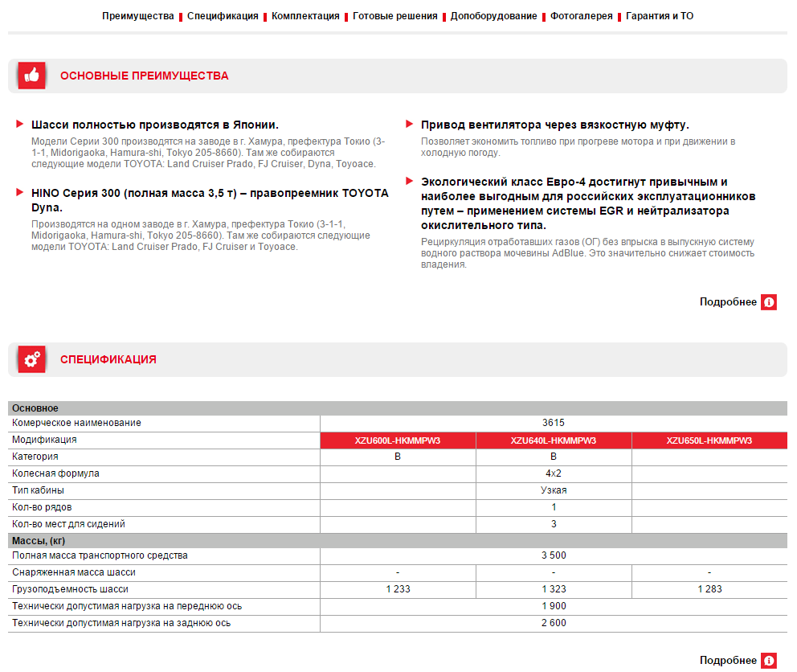Select Комплектация navigation item
This screenshot has width=797, height=672.
point(305,16)
